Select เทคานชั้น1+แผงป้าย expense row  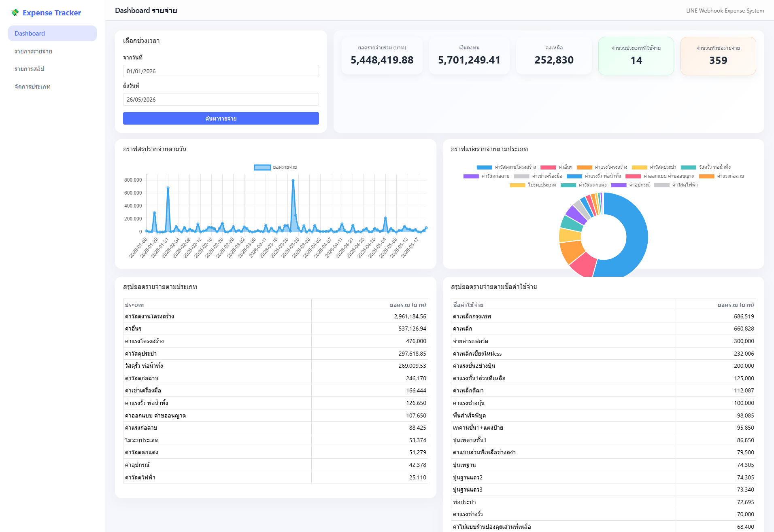[603, 428]
